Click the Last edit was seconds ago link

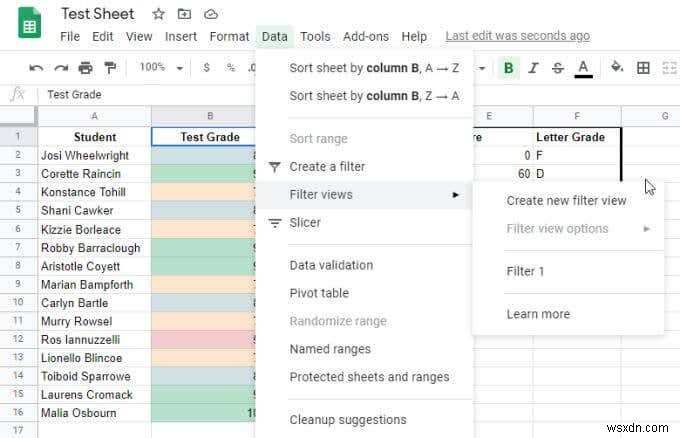pyautogui.click(x=517, y=36)
